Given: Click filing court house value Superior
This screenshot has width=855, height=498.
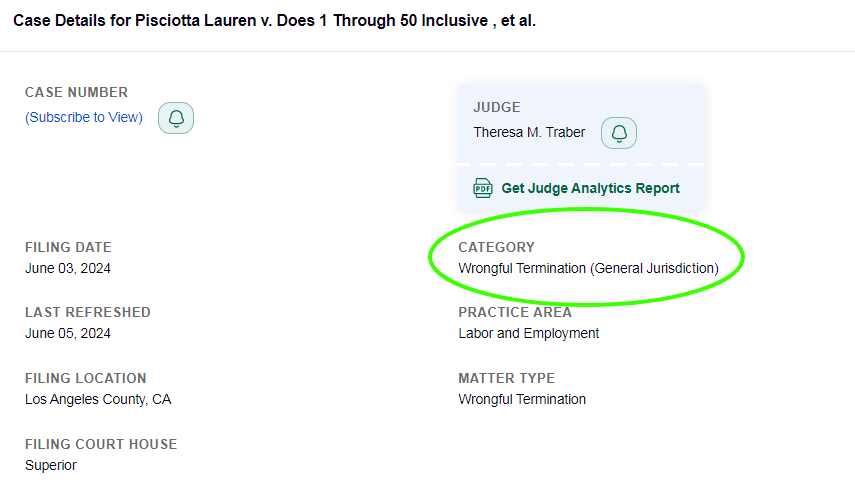Looking at the screenshot, I should (x=51, y=465).
